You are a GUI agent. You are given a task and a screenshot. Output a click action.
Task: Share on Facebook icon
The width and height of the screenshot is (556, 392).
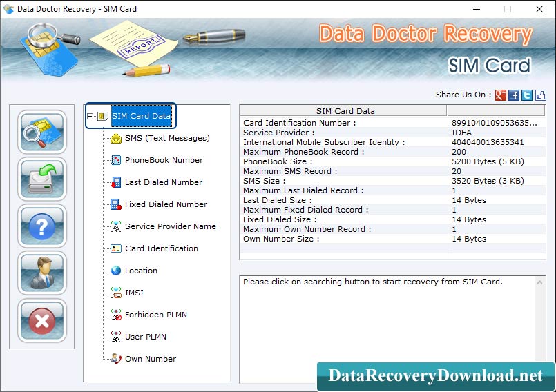click(x=513, y=95)
